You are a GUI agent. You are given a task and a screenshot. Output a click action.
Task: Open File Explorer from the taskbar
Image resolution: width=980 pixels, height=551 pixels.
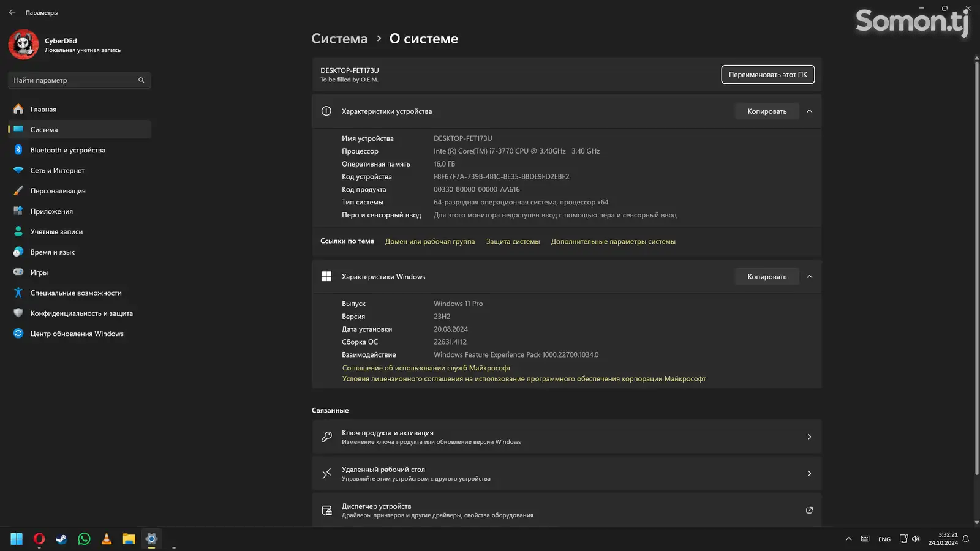point(129,539)
